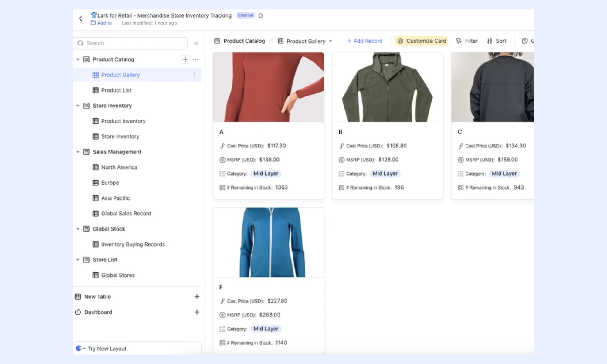Viewport: 607px width, 364px height.
Task: Add a view with Product Catalog plus icon
Action: pos(185,59)
